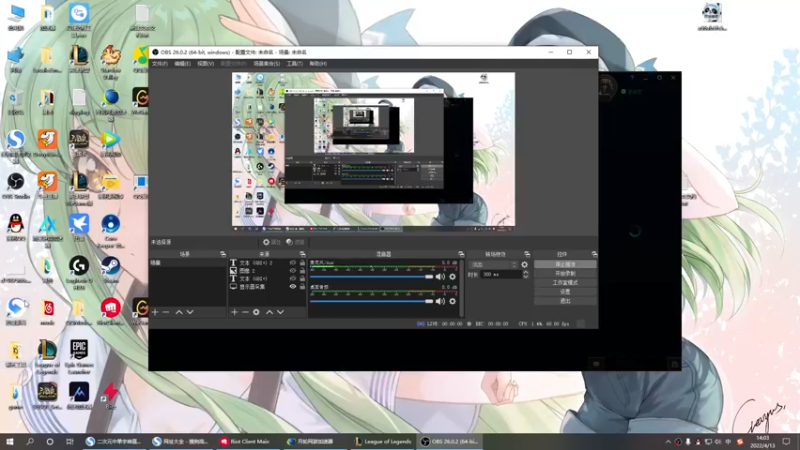Image resolution: width=800 pixels, height=450 pixels.
Task: Add a new source with the plus icon
Action: click(x=234, y=312)
